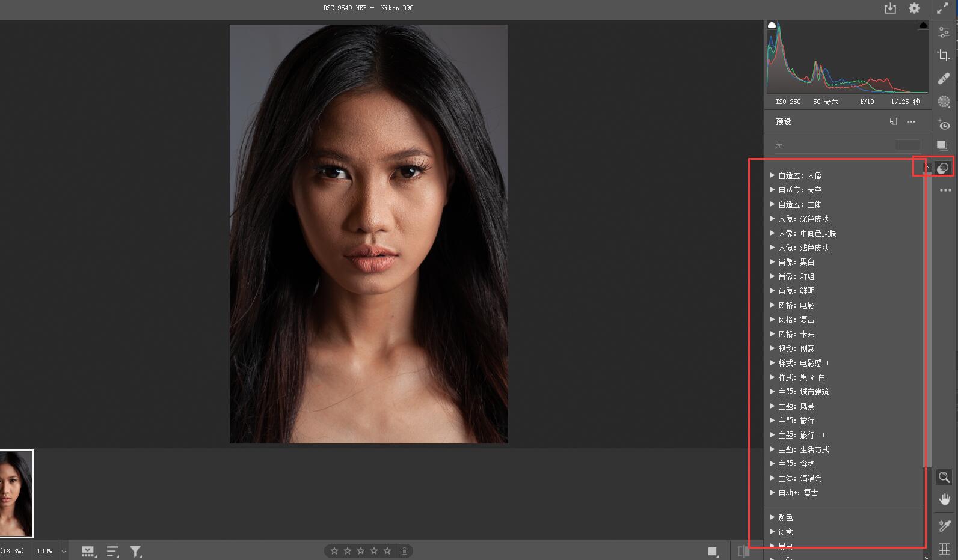
Task: Open the Healing (bandage) tool
Action: 944,79
